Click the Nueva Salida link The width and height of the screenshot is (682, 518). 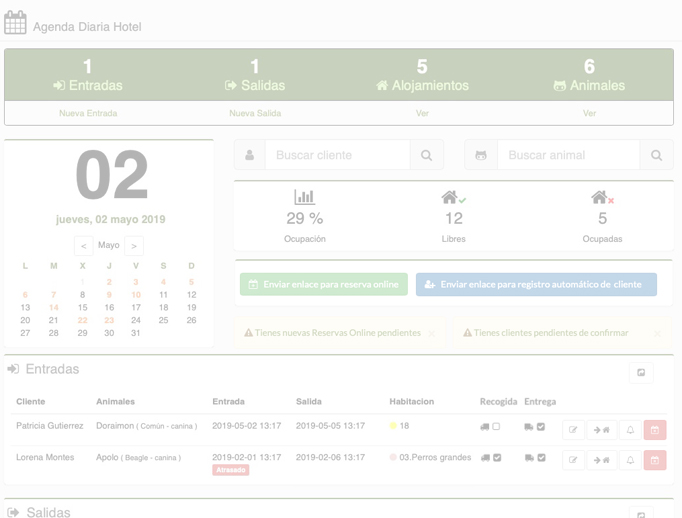pyautogui.click(x=255, y=113)
